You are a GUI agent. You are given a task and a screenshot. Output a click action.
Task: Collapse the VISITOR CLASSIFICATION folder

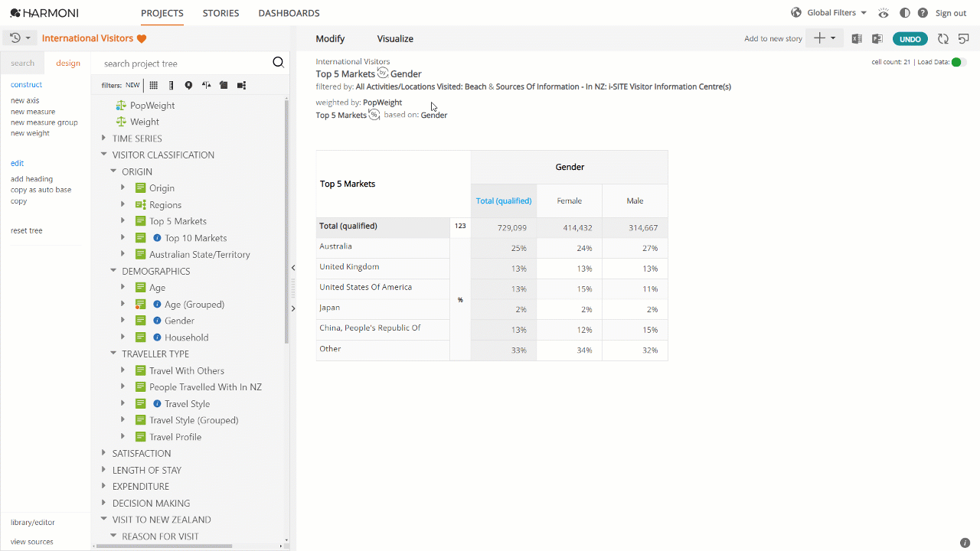[104, 155]
